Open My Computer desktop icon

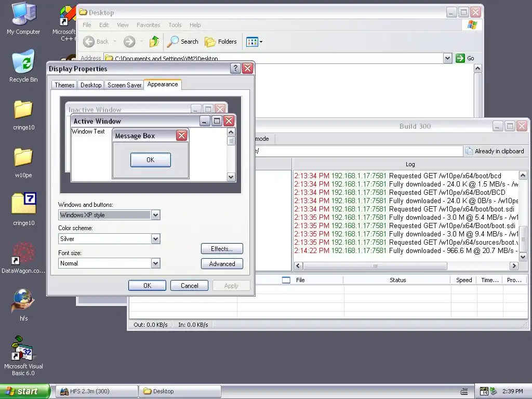pyautogui.click(x=23, y=19)
